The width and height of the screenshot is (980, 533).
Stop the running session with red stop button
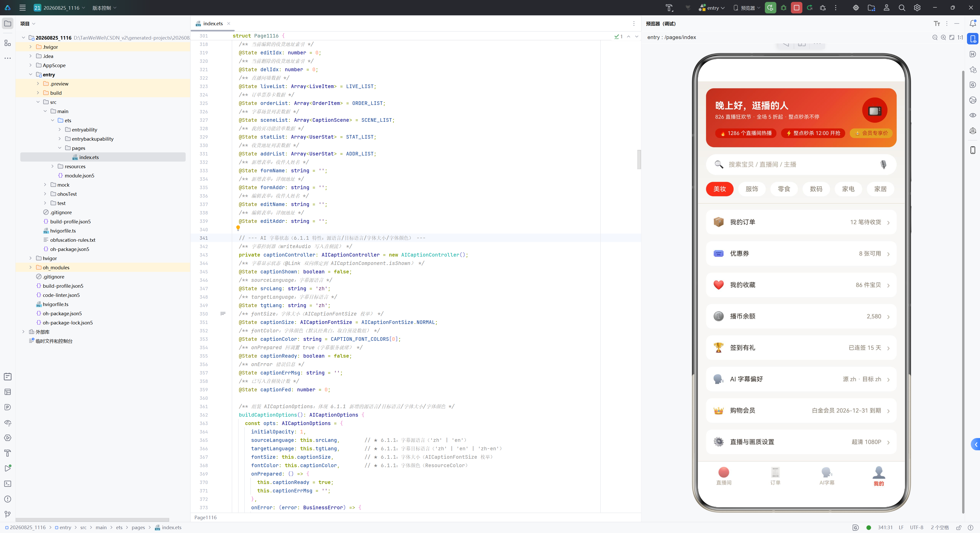[796, 8]
